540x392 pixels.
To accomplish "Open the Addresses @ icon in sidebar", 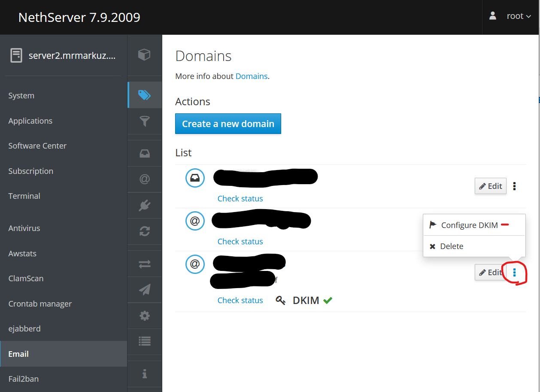I will pos(145,179).
